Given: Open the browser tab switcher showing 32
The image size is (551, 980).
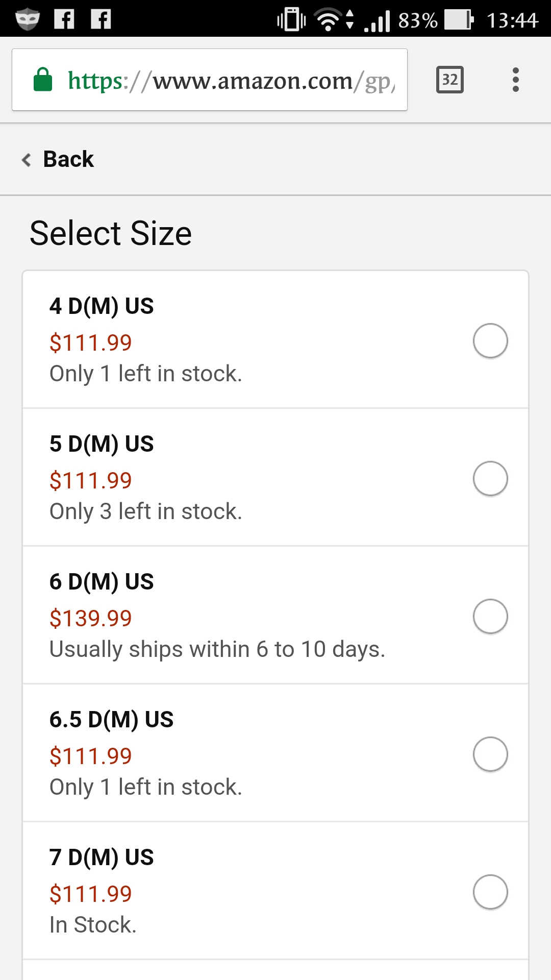Looking at the screenshot, I should tap(449, 80).
